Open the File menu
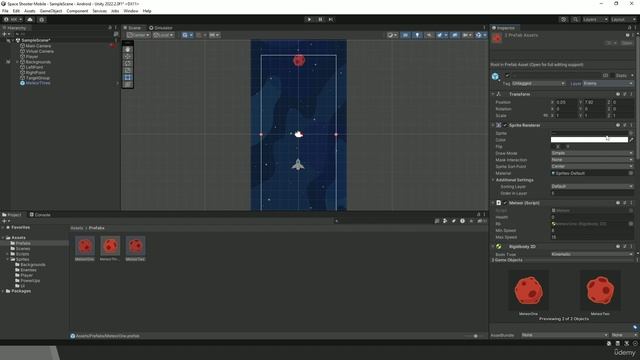Viewport: 640px width, 360px height. coord(5,11)
